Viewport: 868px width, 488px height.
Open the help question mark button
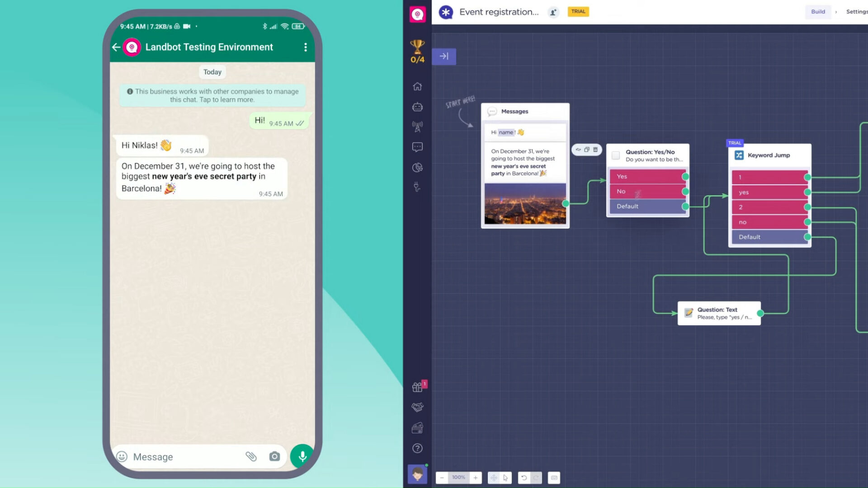tap(417, 448)
